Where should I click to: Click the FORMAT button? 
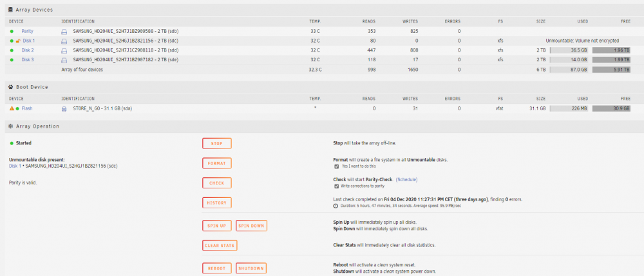[217, 163]
